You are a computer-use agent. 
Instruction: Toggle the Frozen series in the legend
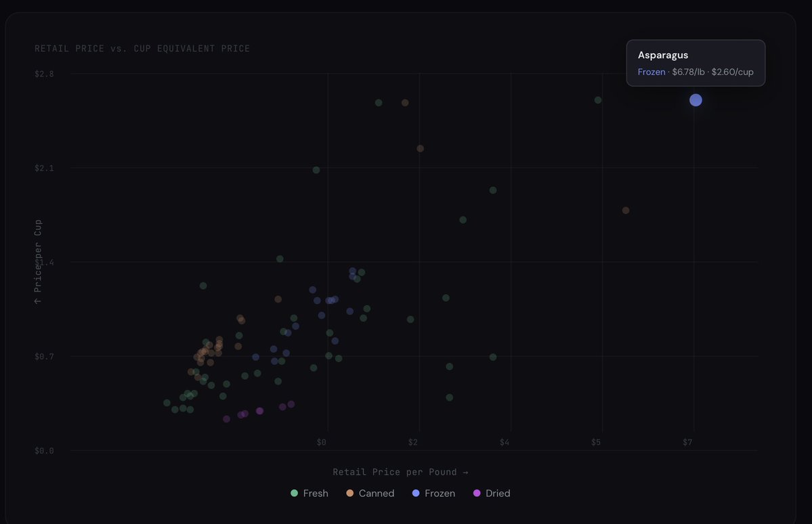(x=434, y=494)
